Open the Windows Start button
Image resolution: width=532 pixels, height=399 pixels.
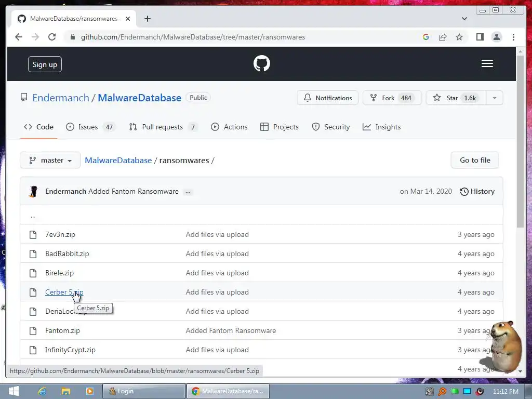14,391
